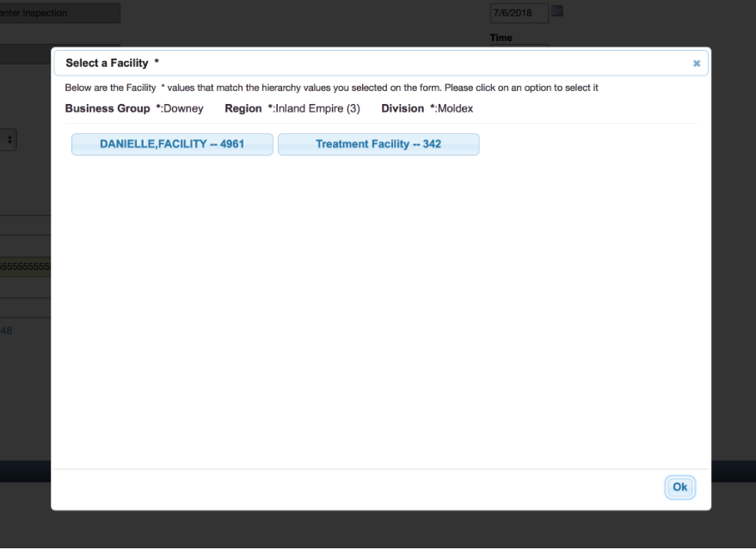The width and height of the screenshot is (756, 550).
Task: Click the Time label in background form
Action: click(501, 38)
